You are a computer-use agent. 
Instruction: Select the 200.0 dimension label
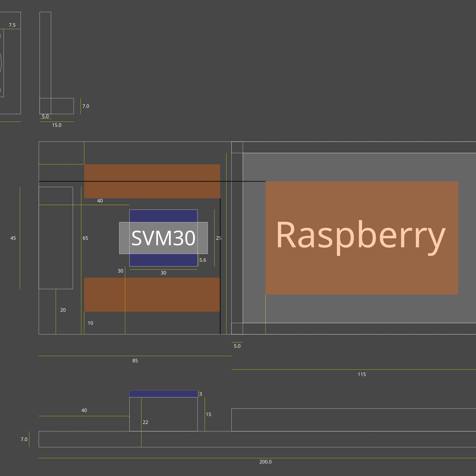[265, 462]
